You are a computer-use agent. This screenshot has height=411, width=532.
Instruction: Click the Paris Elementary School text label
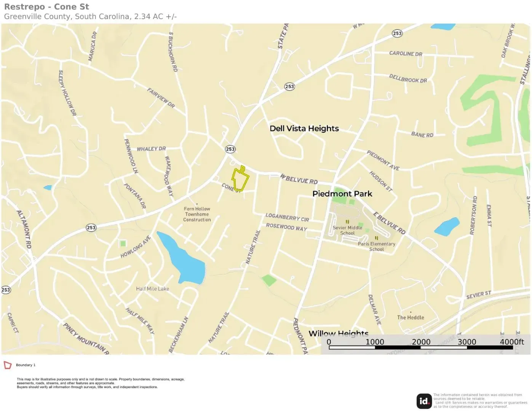point(376,247)
